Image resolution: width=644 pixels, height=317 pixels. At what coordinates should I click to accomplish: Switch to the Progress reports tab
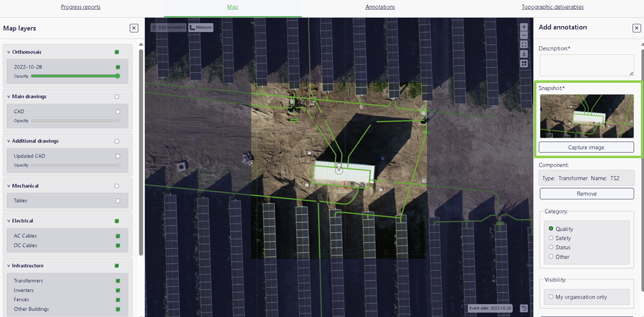click(80, 7)
